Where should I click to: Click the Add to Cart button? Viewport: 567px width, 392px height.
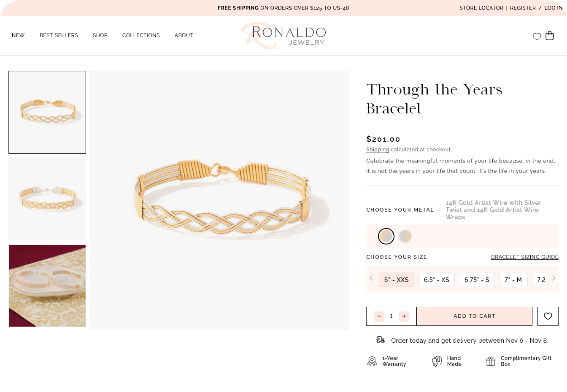[x=474, y=316]
